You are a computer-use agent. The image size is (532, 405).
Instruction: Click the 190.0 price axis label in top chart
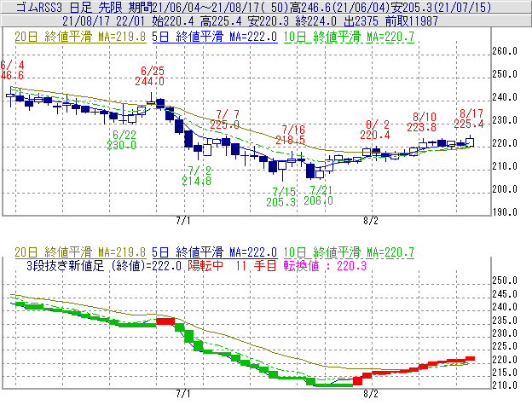[505, 212]
